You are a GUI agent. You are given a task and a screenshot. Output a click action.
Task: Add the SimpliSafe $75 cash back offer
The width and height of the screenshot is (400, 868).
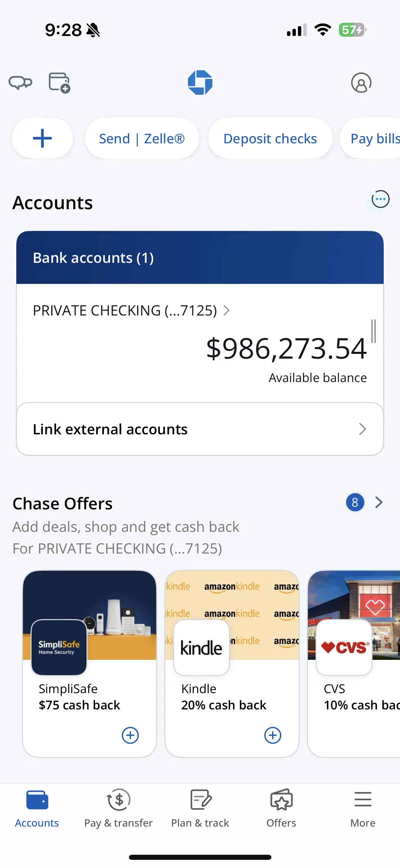pos(130,735)
